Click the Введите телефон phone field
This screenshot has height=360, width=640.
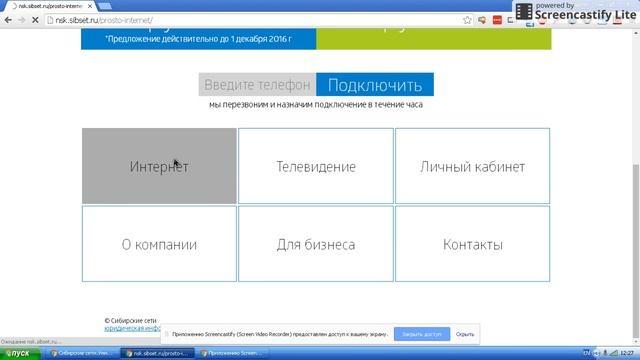257,84
